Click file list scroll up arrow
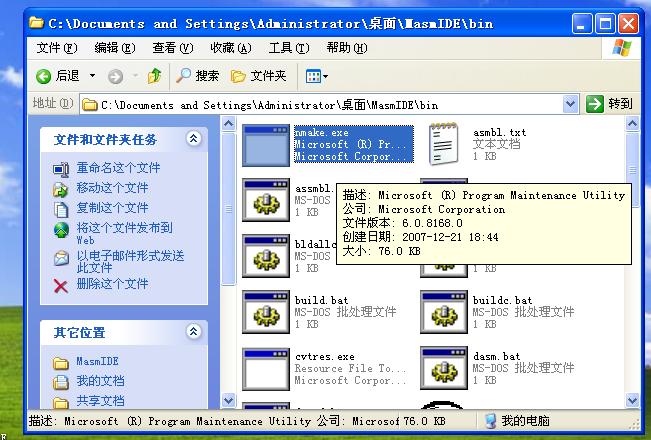Screen dimensions: 651x440 click(x=632, y=123)
